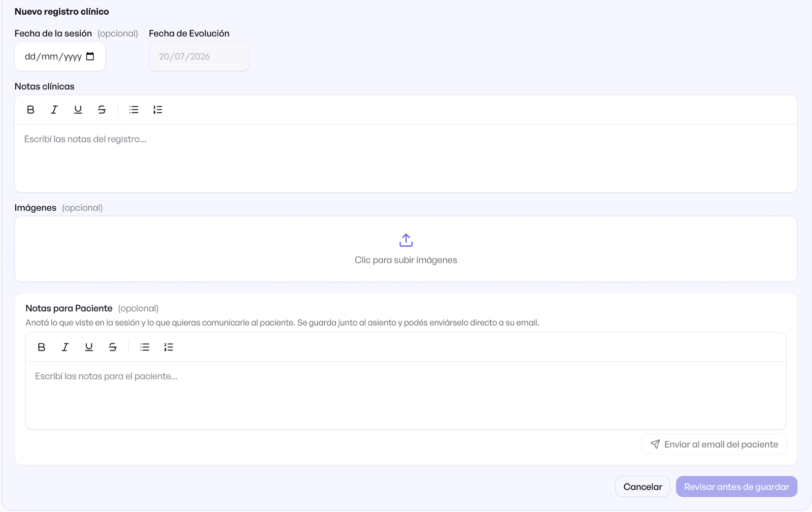Click the 'Fecha de la sesión' label
812x512 pixels.
click(53, 34)
